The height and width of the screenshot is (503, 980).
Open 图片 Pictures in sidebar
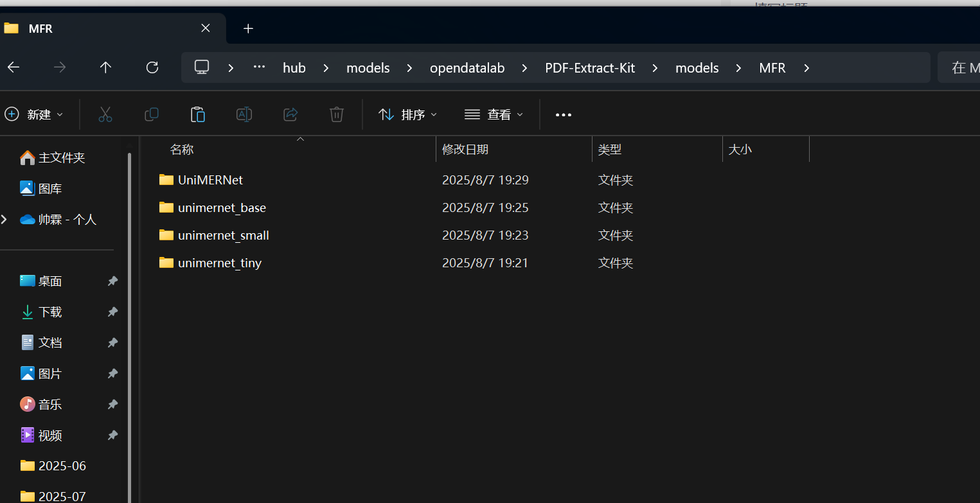click(x=41, y=373)
